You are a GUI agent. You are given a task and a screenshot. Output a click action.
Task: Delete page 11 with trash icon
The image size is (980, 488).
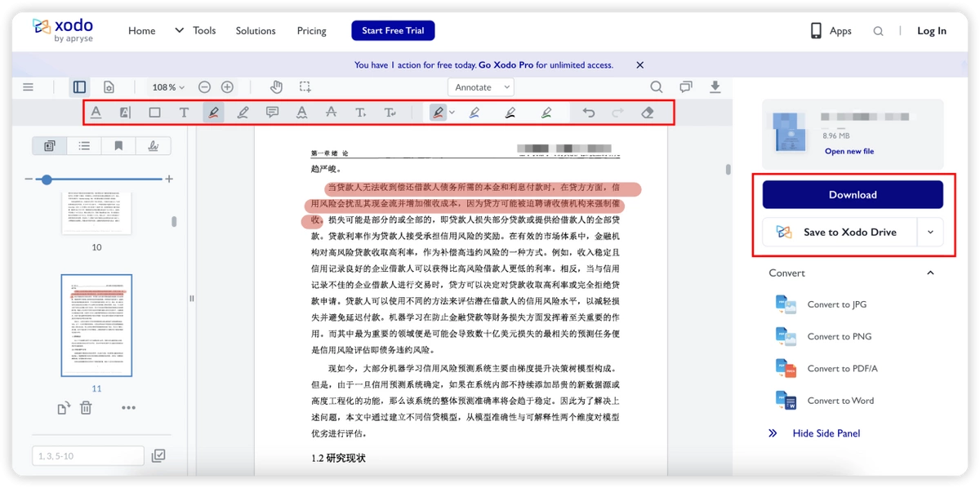click(86, 407)
